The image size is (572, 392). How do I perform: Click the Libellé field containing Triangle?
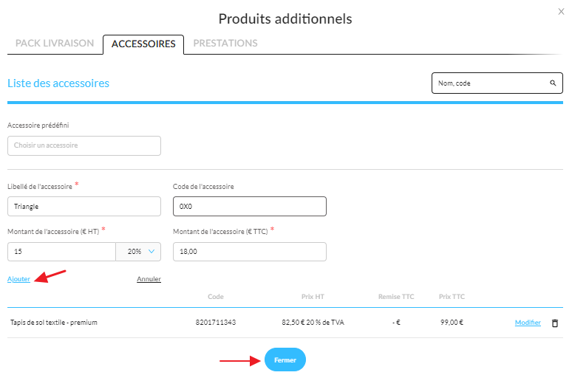point(84,207)
